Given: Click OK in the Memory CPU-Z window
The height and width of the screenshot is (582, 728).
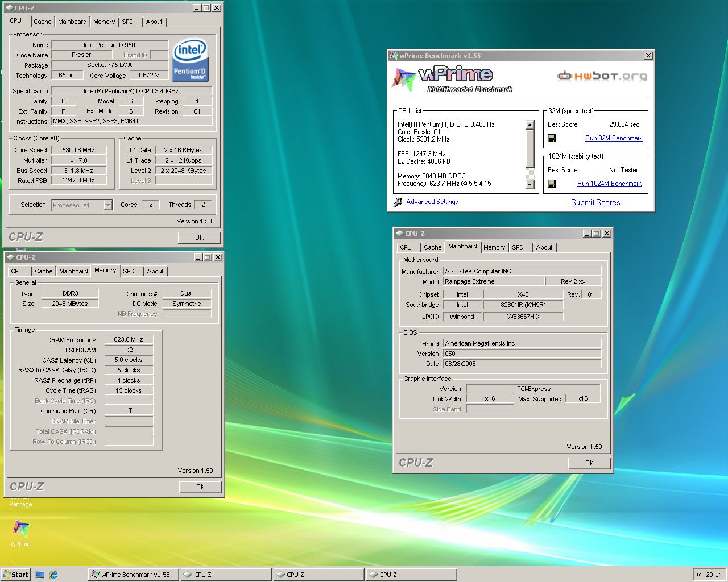Looking at the screenshot, I should tap(200, 487).
